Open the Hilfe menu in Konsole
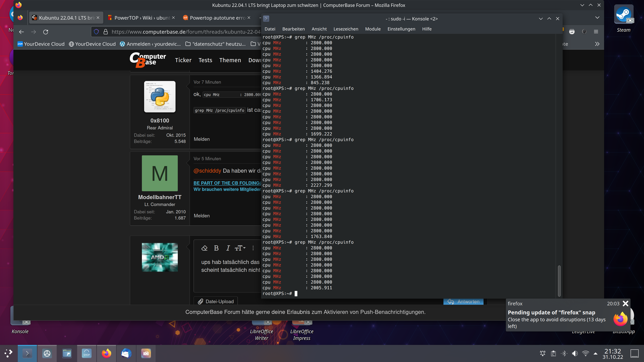The image size is (644, 362). click(427, 29)
